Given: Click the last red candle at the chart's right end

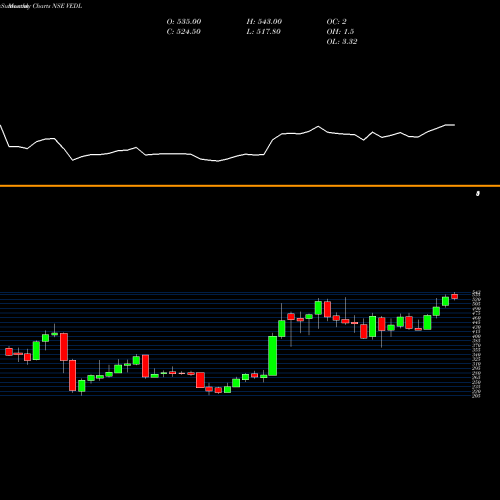Looking at the screenshot, I should [454, 296].
